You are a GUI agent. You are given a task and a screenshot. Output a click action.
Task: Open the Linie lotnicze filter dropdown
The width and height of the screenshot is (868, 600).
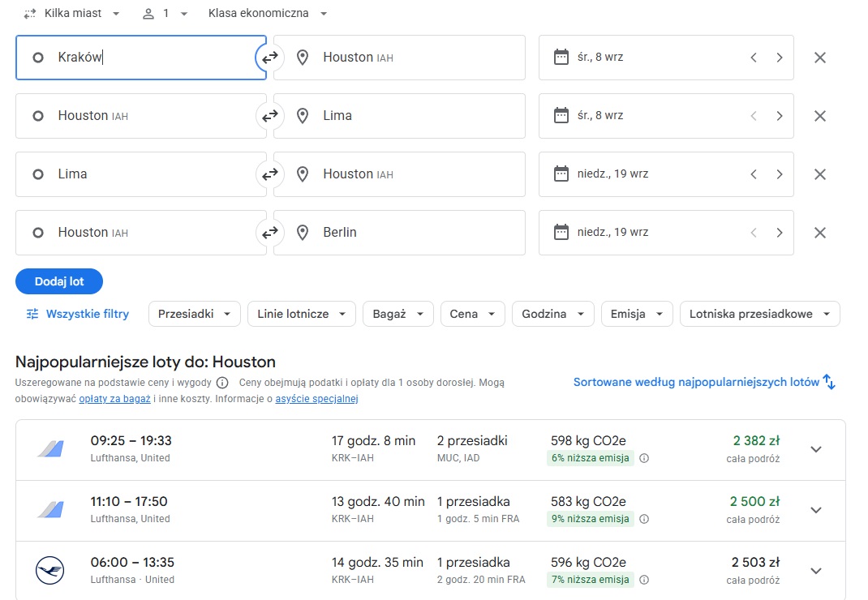301,314
